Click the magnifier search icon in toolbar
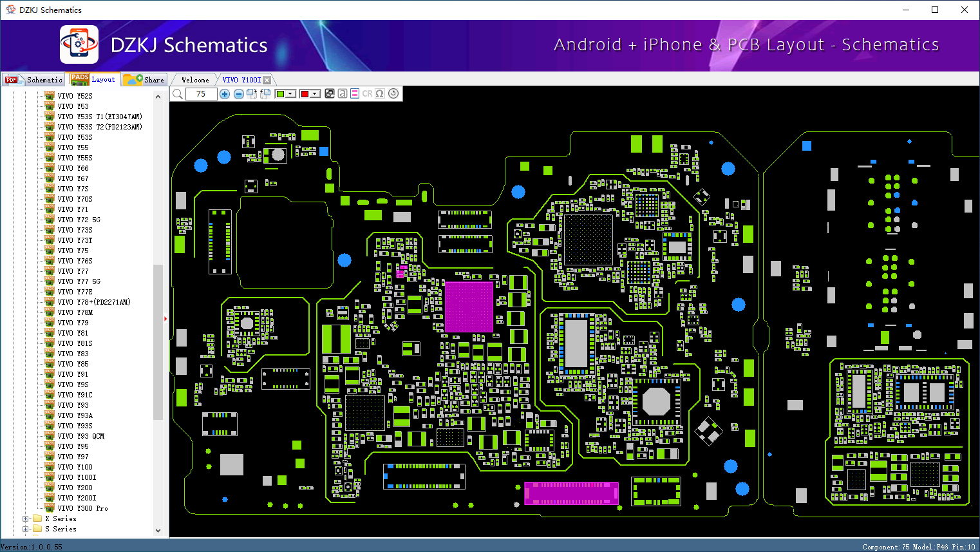Screen dimensions: 980x552 (x=178, y=94)
